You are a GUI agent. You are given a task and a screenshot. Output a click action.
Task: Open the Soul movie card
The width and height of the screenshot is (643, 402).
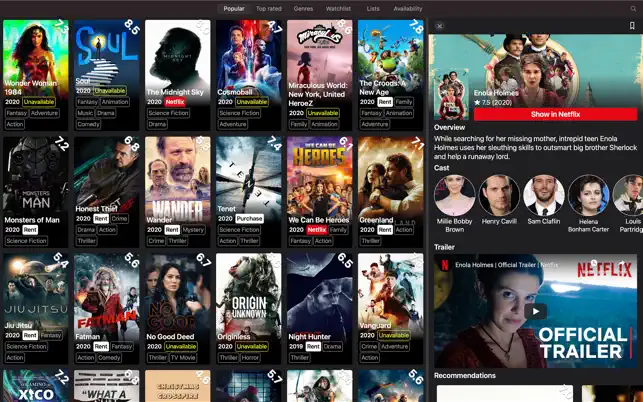point(107,75)
